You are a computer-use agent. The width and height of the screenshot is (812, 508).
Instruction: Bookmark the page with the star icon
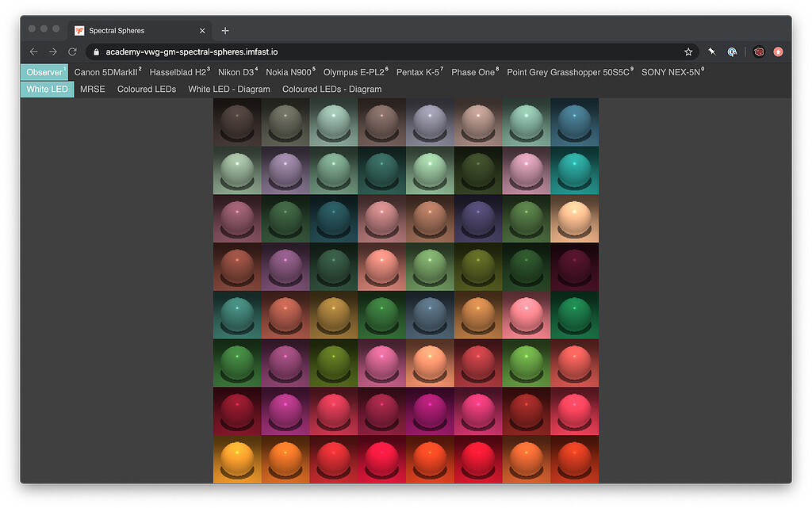click(x=688, y=51)
